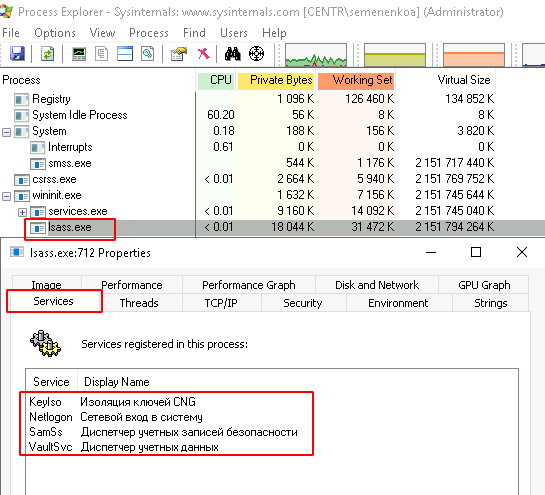Show the lower pane toolbar icon

125,54
